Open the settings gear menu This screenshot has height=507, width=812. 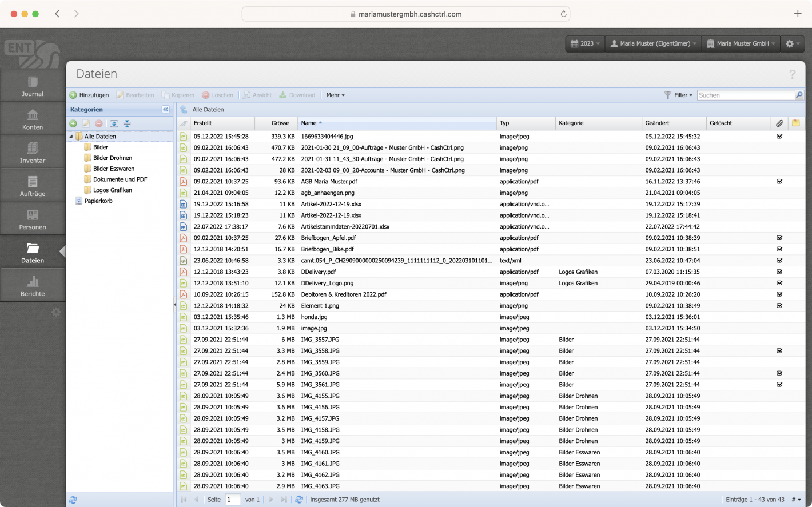(x=792, y=43)
